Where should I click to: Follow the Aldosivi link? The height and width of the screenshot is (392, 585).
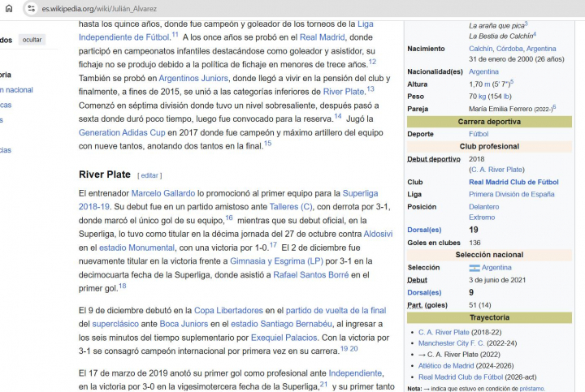[378, 234]
